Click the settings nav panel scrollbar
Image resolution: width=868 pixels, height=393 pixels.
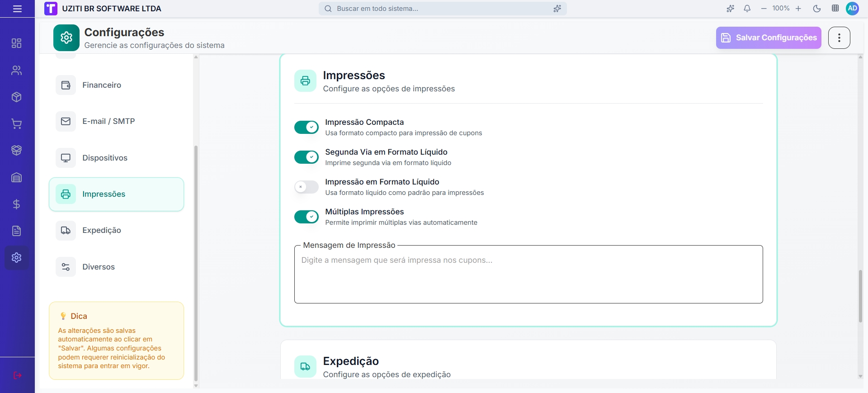point(196,263)
